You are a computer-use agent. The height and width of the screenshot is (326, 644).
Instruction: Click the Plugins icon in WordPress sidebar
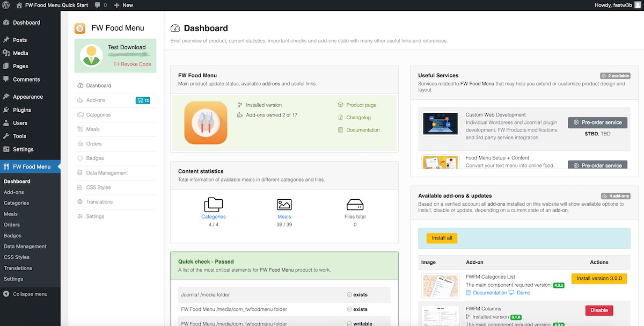pyautogui.click(x=6, y=110)
